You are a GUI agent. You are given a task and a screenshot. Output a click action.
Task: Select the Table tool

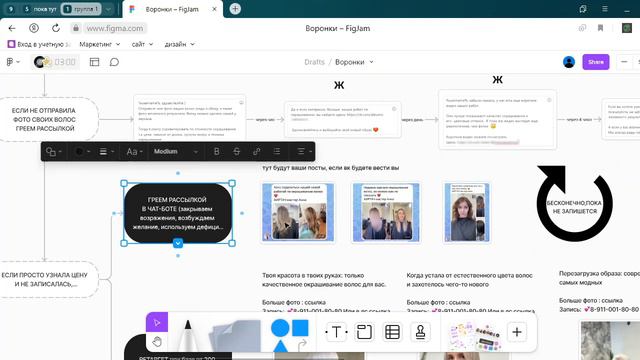(x=392, y=332)
